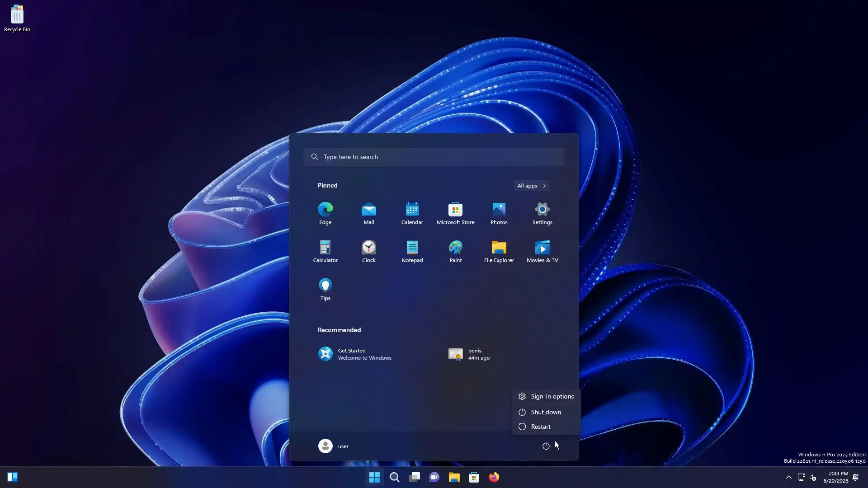Viewport: 868px width, 488px height.
Task: Open Sign-in options from power menu
Action: [x=552, y=396]
